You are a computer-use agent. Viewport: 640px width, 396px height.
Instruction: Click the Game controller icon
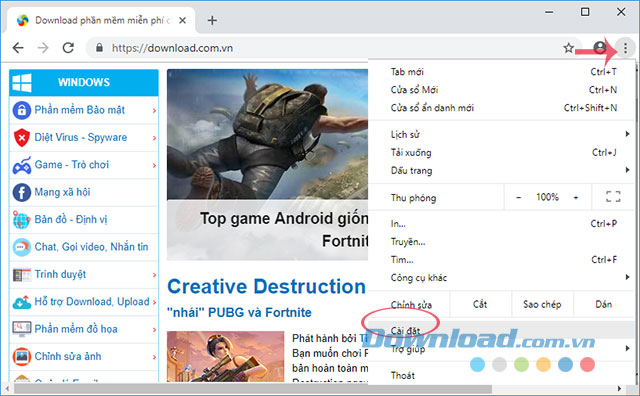(x=22, y=165)
